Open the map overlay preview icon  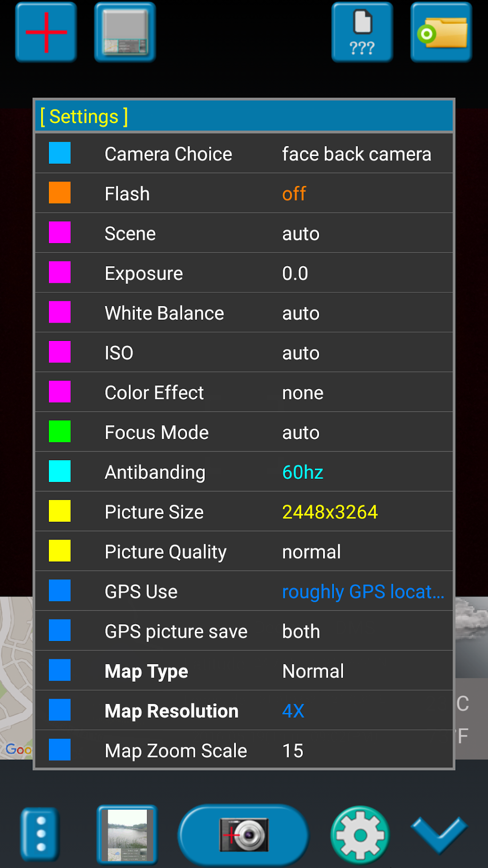click(125, 32)
